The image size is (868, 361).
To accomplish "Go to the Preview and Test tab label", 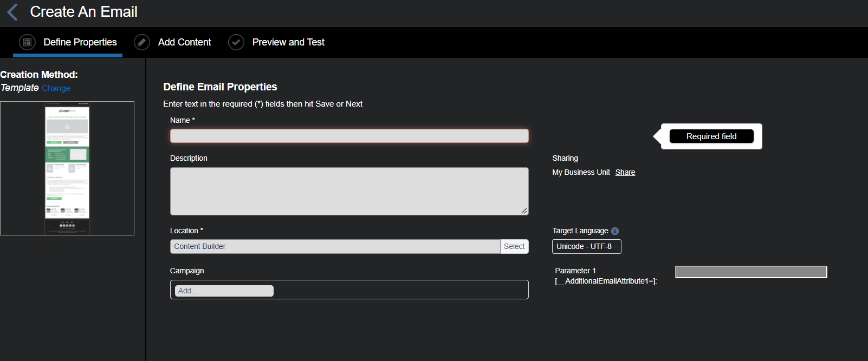I will click(288, 42).
